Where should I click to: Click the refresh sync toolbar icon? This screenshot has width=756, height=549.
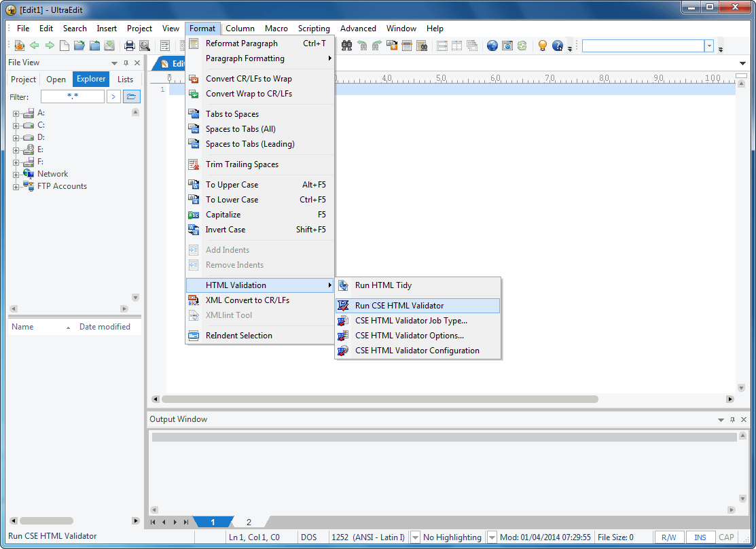pyautogui.click(x=522, y=45)
